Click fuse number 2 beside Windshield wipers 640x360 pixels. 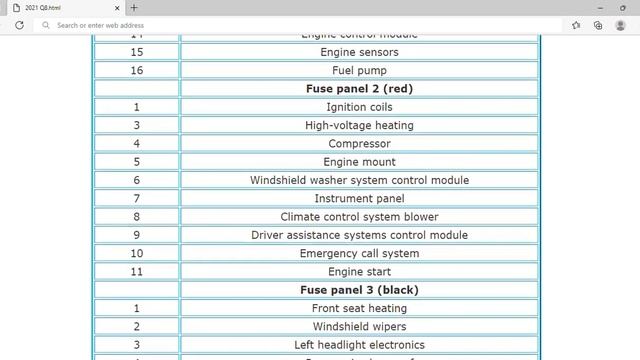click(x=137, y=326)
